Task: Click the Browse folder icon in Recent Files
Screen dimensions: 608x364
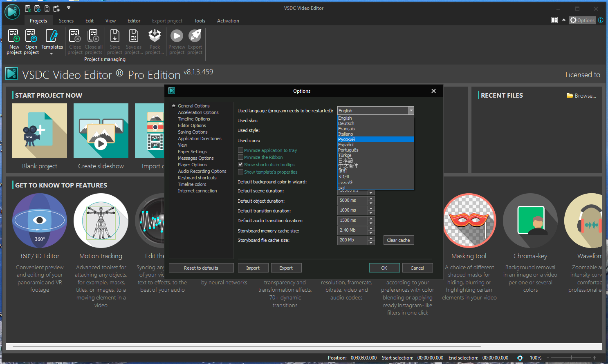Action: coord(570,96)
